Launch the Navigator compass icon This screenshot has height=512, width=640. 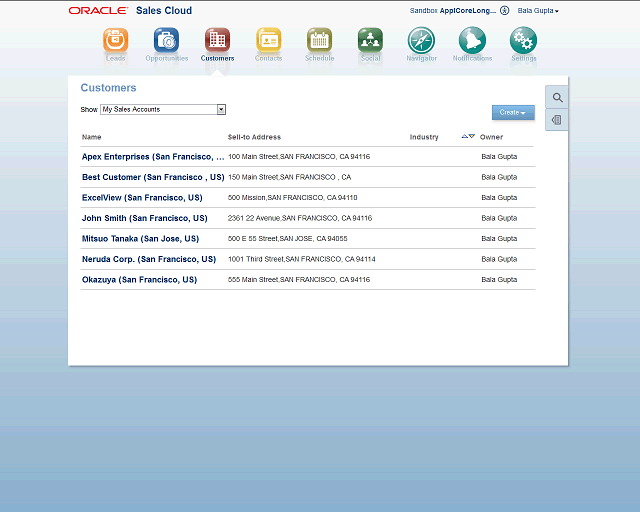click(x=421, y=40)
